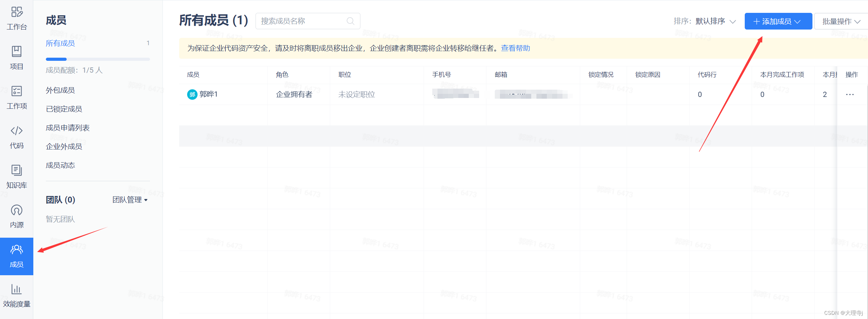Open 已锁定成员 list

[64, 109]
